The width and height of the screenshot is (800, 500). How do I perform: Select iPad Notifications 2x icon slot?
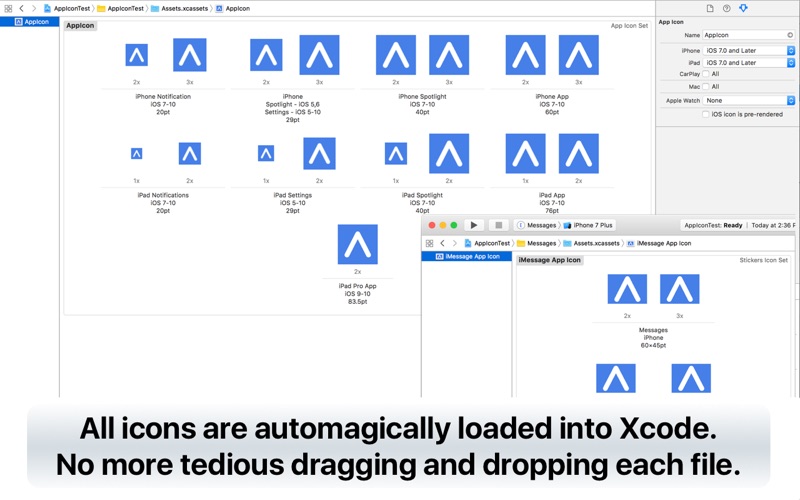[190, 154]
